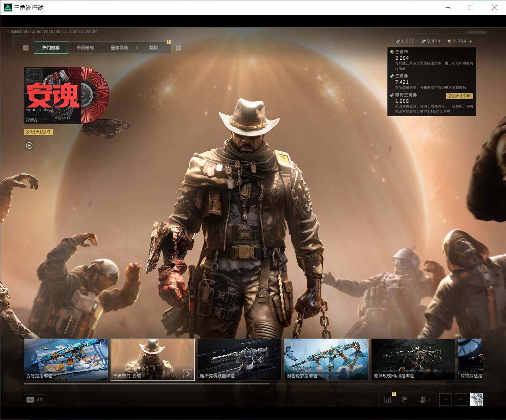Click the 热门推荐 tab
506x420 pixels.
point(51,48)
